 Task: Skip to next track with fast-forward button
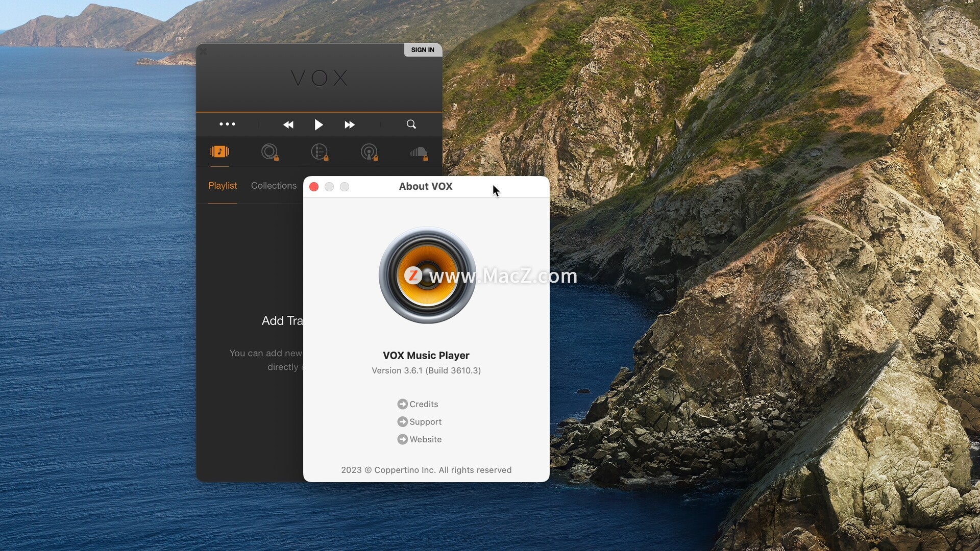(349, 125)
